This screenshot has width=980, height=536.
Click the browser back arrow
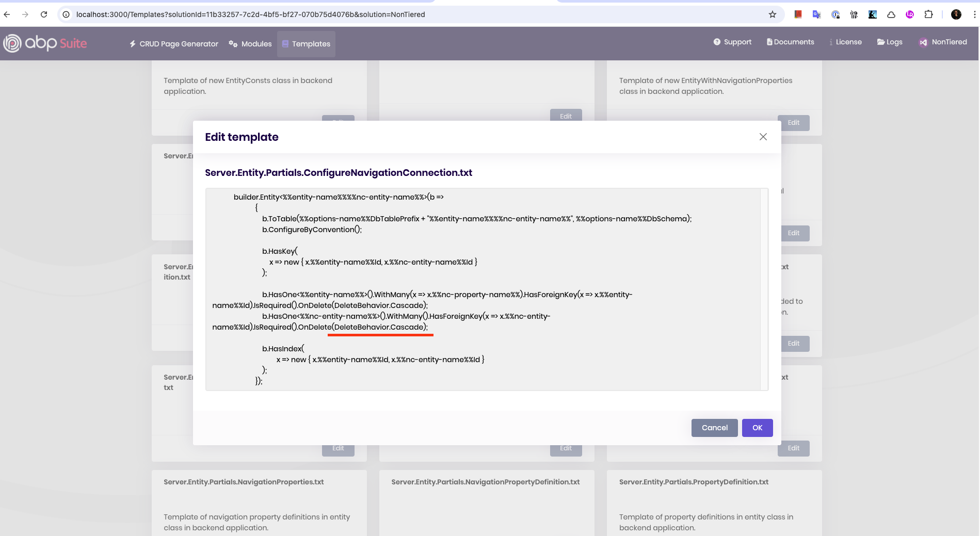(x=7, y=14)
